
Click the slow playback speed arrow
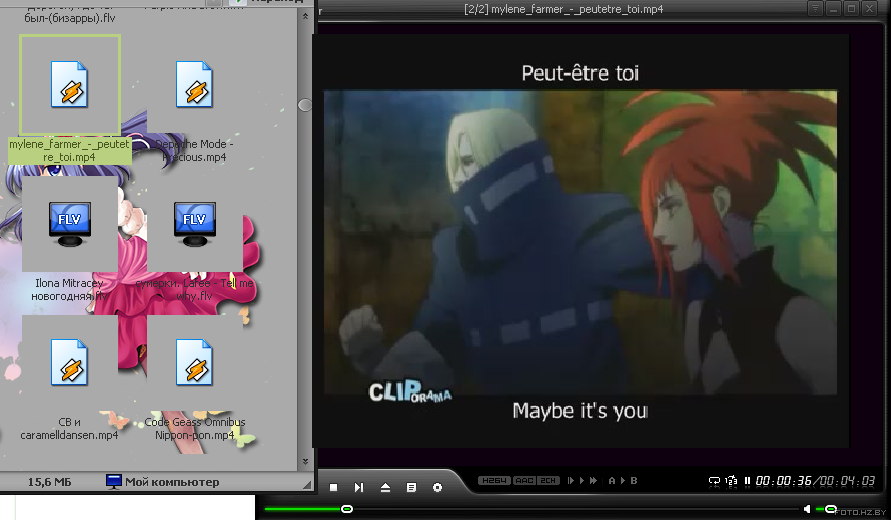pyautogui.click(x=571, y=481)
